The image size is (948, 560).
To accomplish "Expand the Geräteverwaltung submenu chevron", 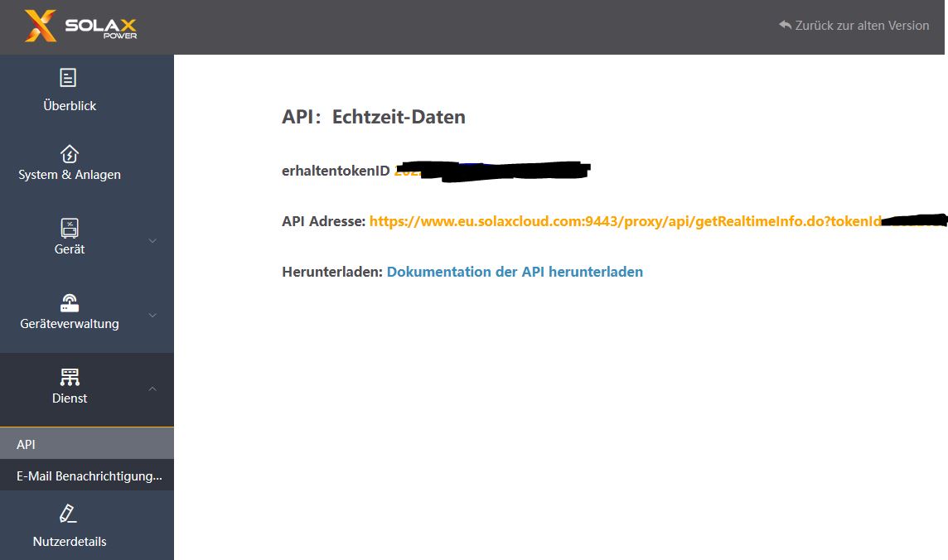I will click(x=153, y=315).
